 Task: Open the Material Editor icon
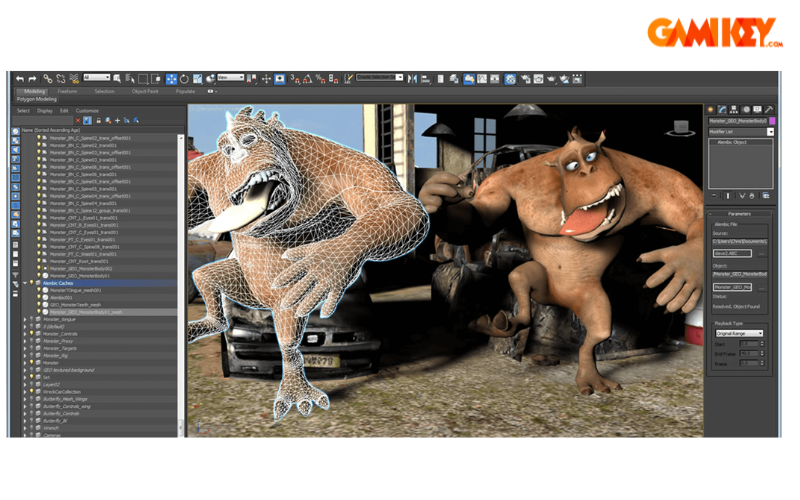point(510,79)
